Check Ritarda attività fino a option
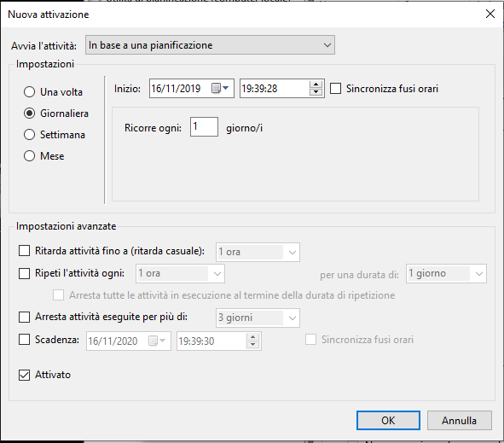The width and height of the screenshot is (504, 443). [x=24, y=251]
